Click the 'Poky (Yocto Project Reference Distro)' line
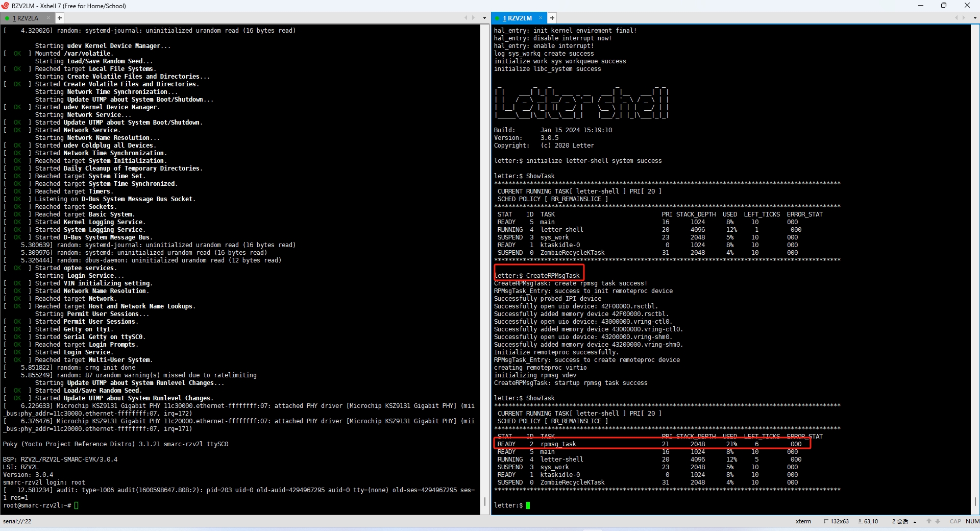Screen dimensions: 980x531 point(115,444)
